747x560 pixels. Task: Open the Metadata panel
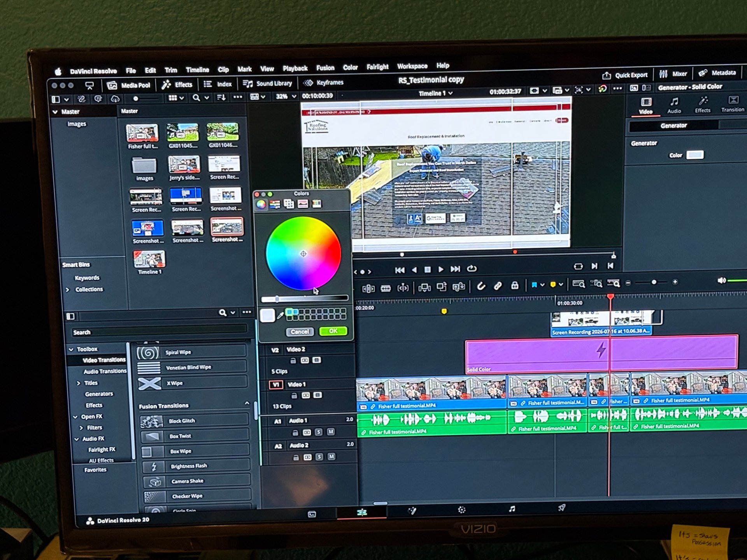(717, 73)
